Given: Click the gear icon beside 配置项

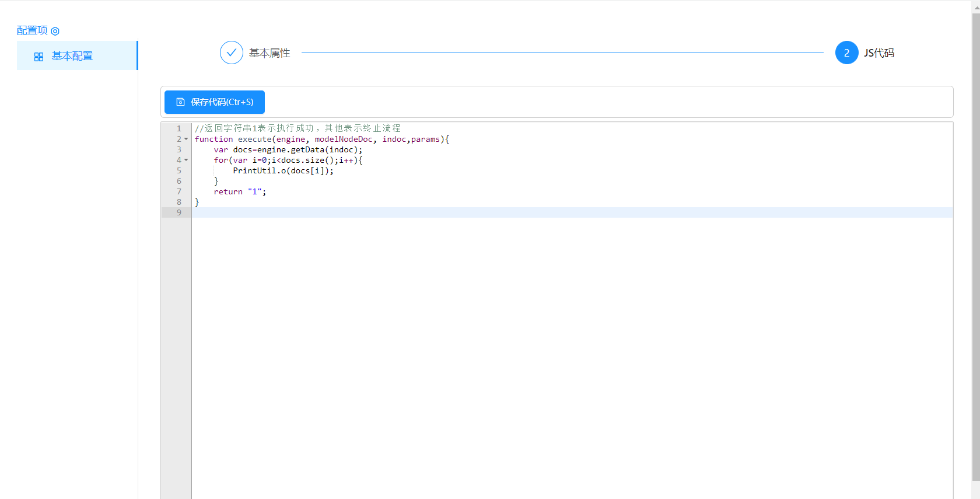Looking at the screenshot, I should pos(55,31).
